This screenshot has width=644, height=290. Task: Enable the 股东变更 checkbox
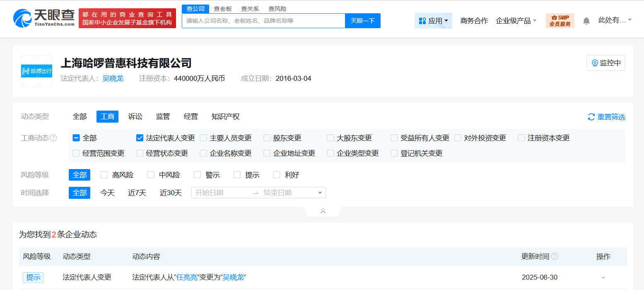267,138
